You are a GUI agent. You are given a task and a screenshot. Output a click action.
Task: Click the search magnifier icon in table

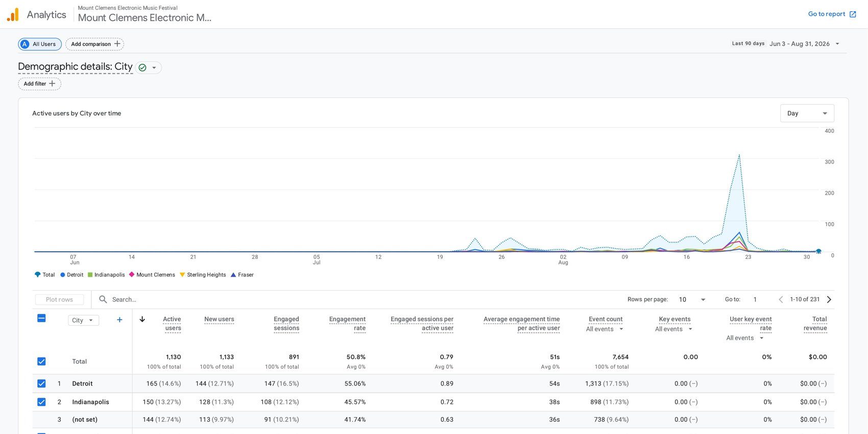pos(103,299)
